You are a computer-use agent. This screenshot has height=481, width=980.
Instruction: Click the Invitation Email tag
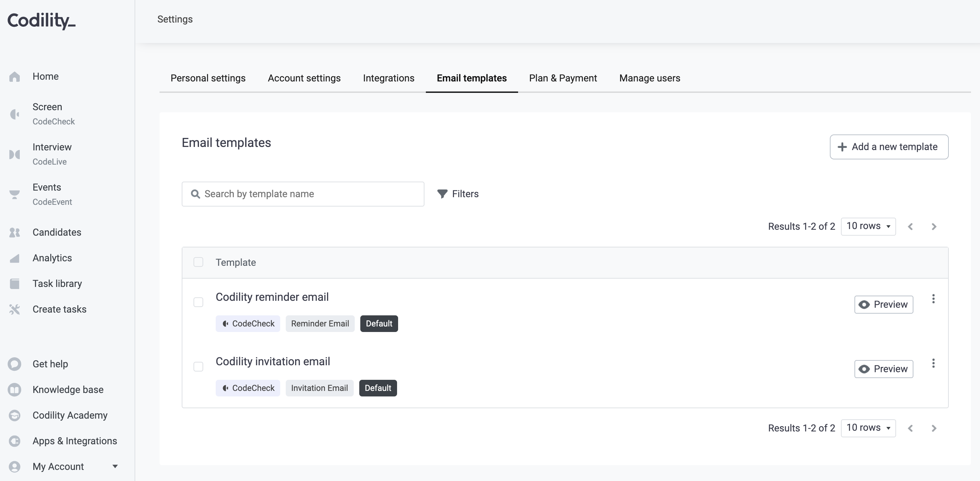click(320, 388)
